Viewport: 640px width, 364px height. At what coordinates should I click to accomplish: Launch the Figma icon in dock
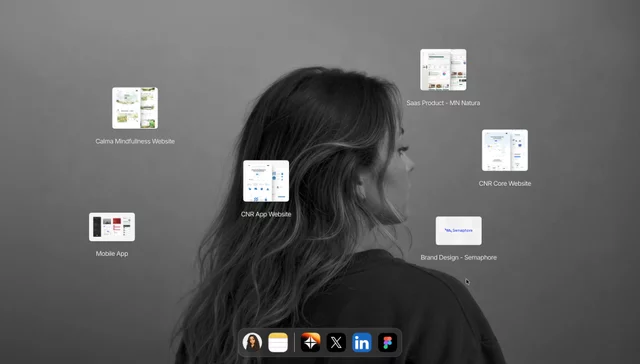(387, 342)
